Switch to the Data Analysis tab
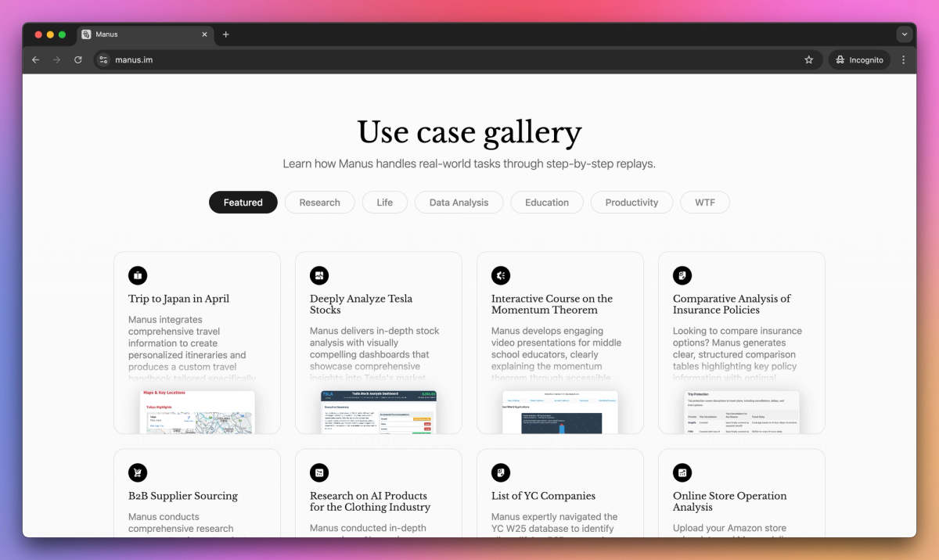This screenshot has width=939, height=560. pyautogui.click(x=459, y=203)
